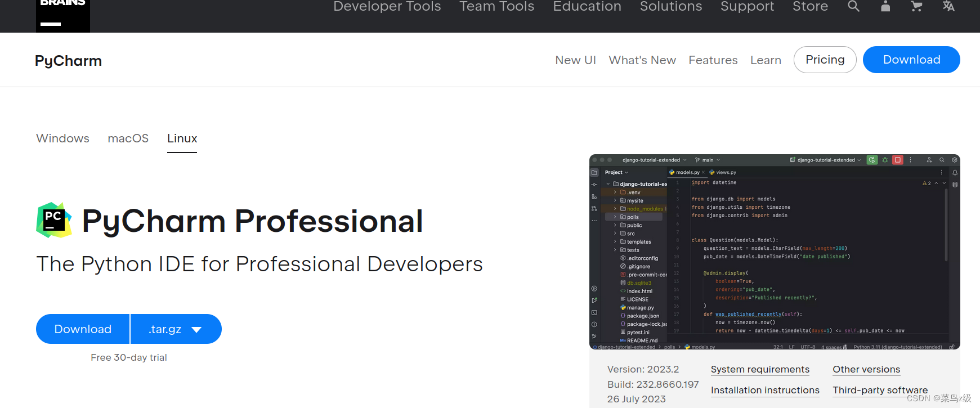Click the Code With Me icon in IDE toolbar
This screenshot has width=980, height=408.
pyautogui.click(x=929, y=160)
